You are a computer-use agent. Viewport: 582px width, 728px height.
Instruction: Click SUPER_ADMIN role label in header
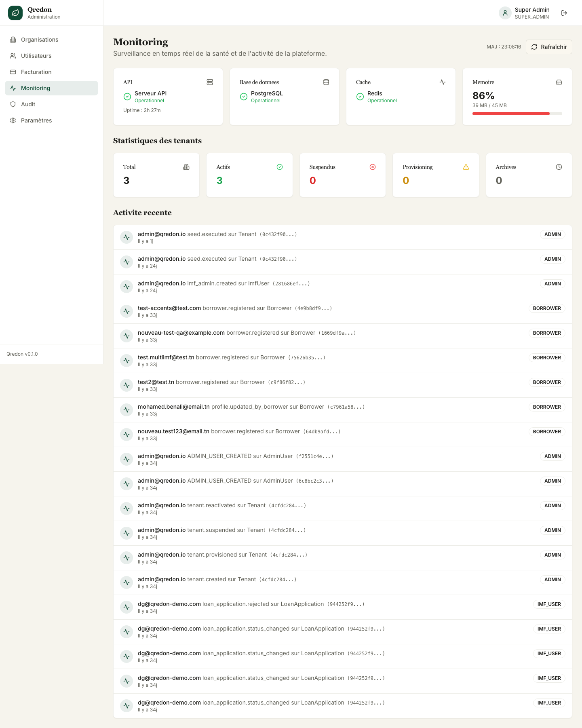point(532,17)
